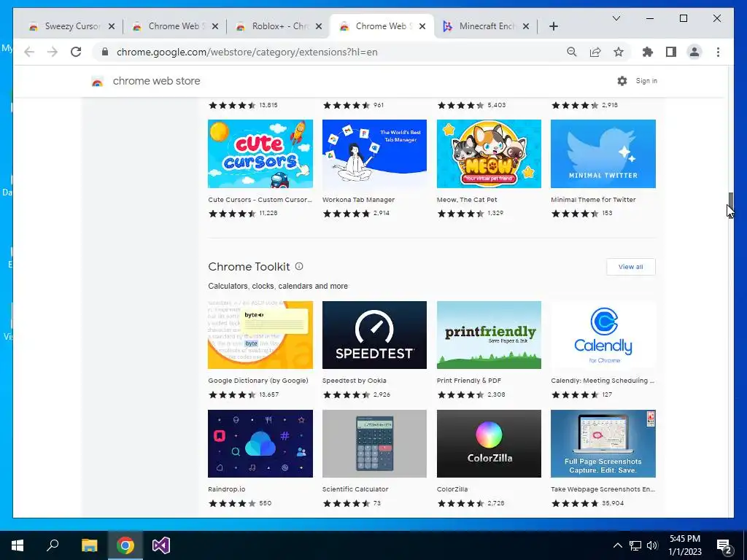Open the volume control tray icon
This screenshot has width=747, height=560.
coord(652,545)
